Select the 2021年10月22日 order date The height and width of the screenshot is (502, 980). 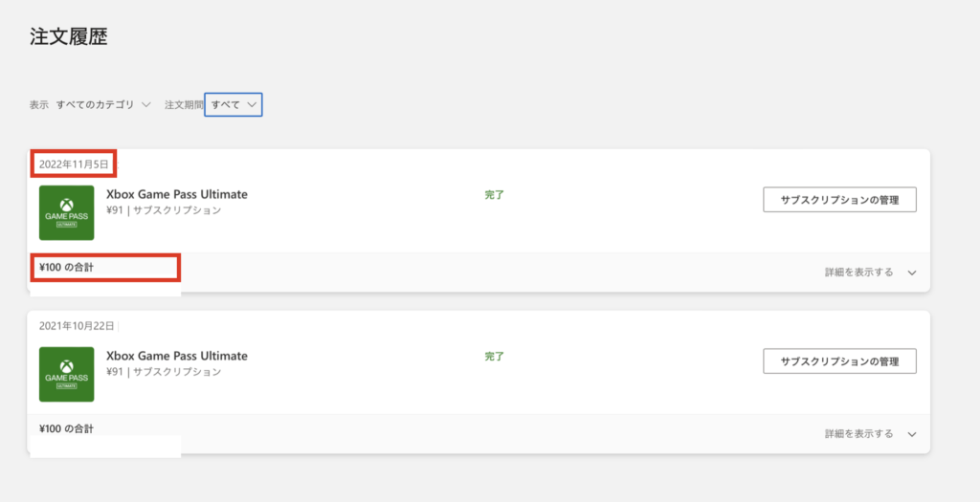[78, 326]
